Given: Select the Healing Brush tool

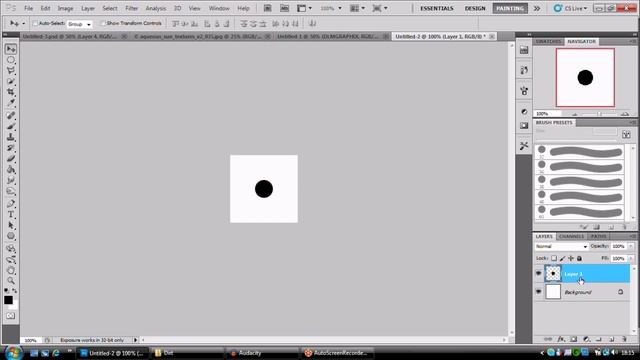Looking at the screenshot, I should [x=11, y=116].
